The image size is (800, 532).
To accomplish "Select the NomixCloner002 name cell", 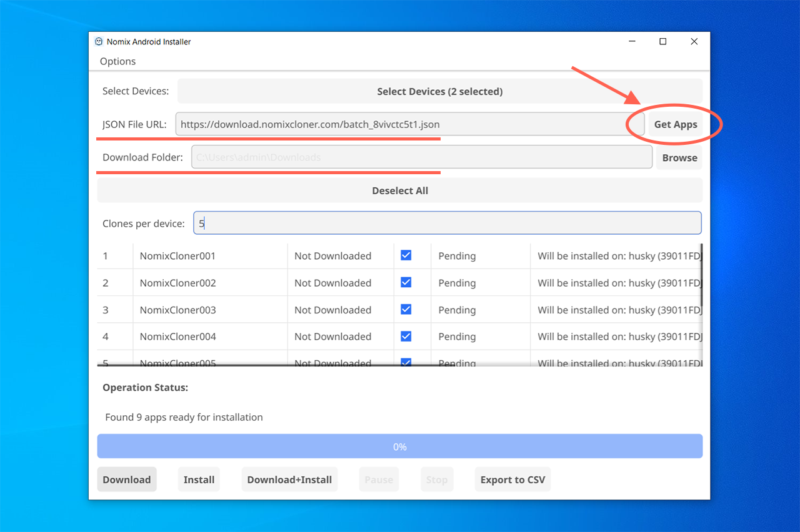I will click(210, 283).
